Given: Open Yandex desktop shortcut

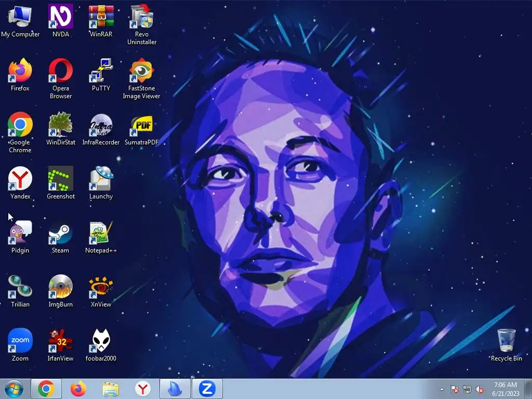Looking at the screenshot, I should 20,183.
